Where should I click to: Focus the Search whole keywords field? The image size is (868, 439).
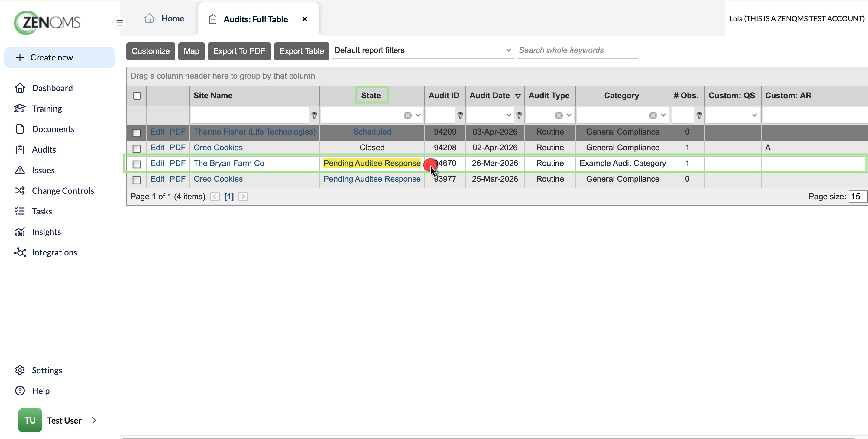577,50
